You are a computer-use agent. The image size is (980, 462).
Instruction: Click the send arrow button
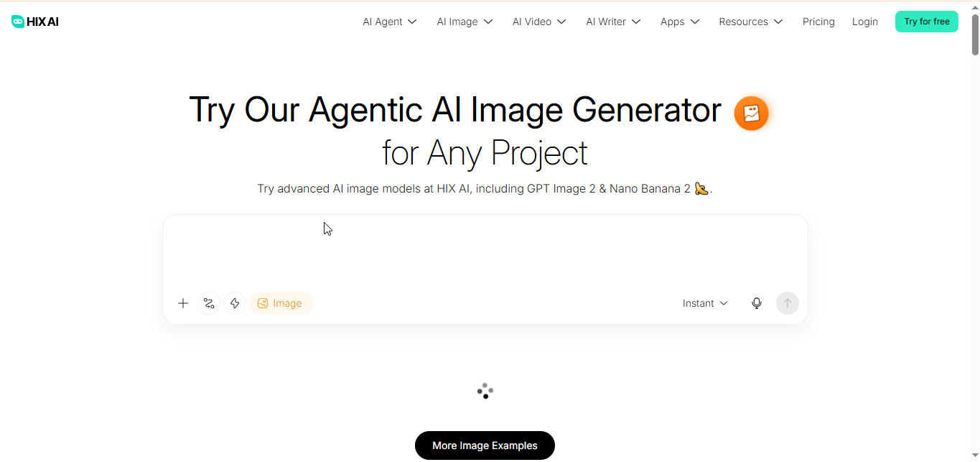(788, 303)
